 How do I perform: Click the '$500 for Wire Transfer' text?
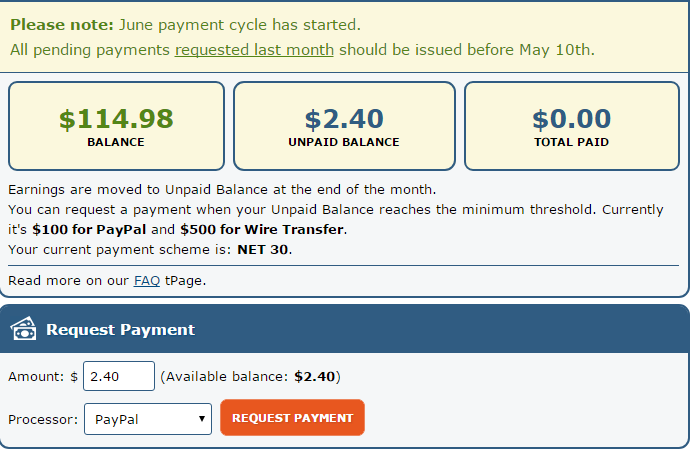tap(262, 229)
